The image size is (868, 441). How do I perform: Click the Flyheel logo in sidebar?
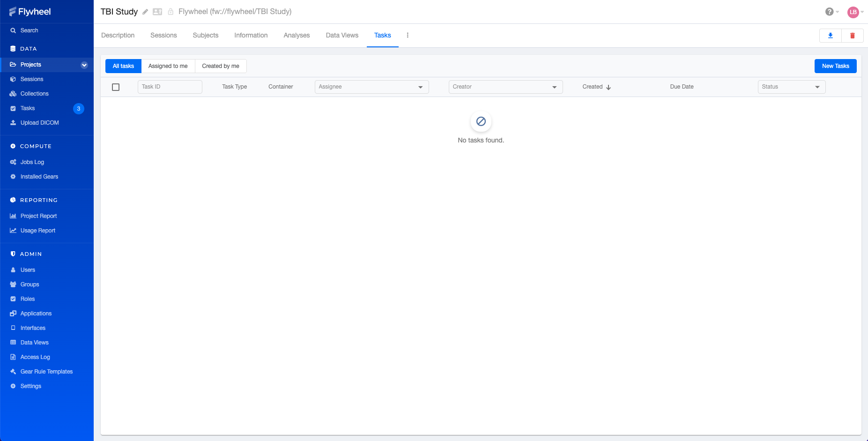tap(30, 12)
